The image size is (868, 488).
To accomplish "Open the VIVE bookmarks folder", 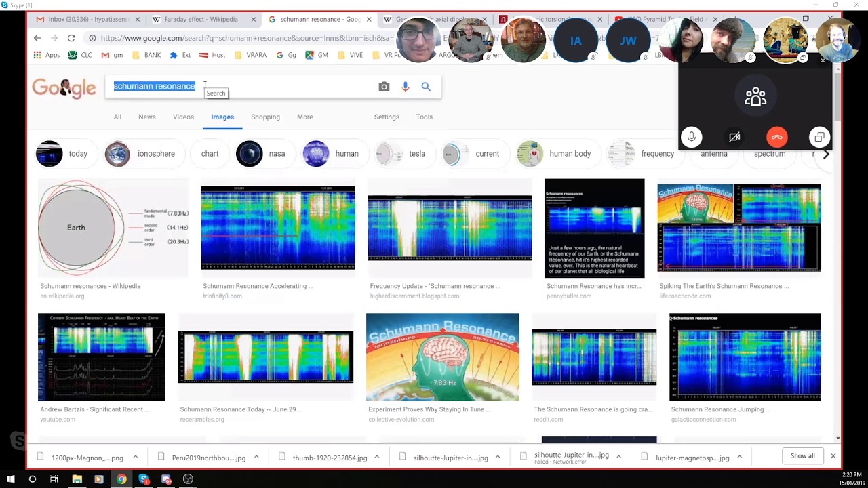I will coord(350,55).
